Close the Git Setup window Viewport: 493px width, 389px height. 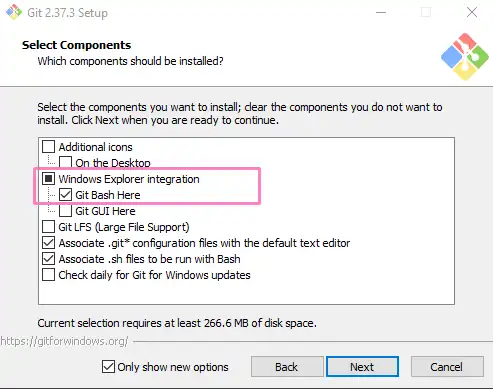472,13
